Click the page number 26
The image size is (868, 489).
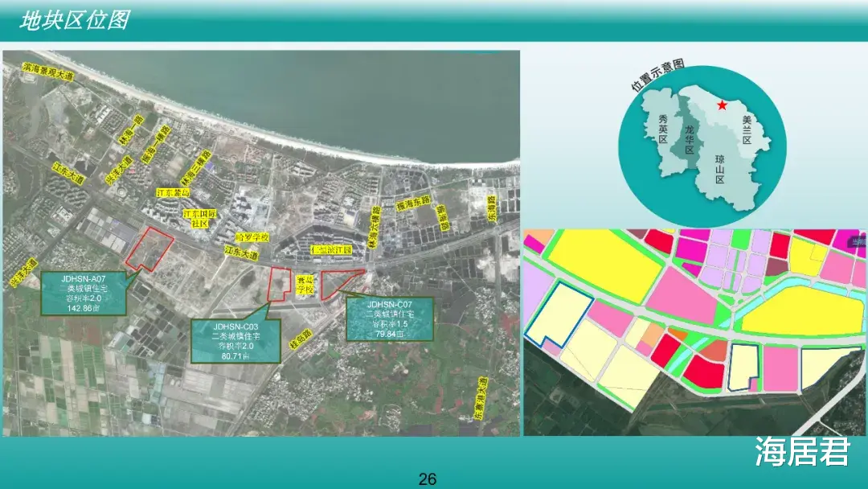pyautogui.click(x=428, y=479)
